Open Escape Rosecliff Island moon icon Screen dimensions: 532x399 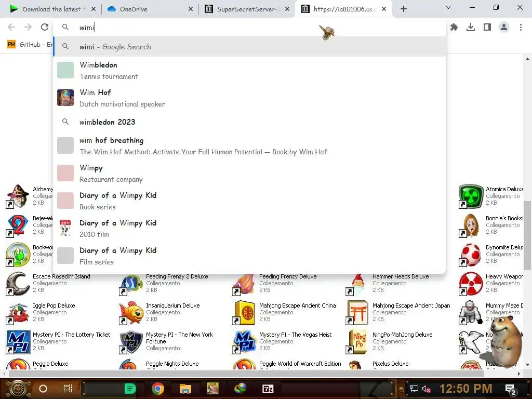tap(18, 284)
